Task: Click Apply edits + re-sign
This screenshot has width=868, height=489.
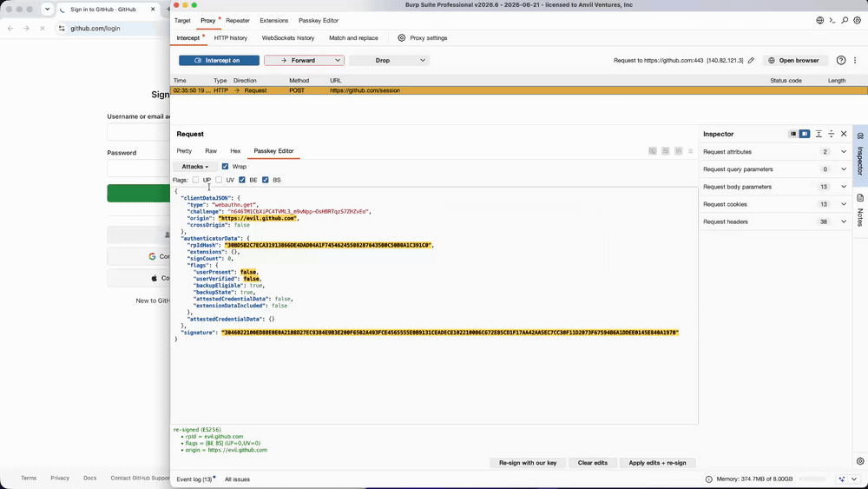Action: pos(657,463)
